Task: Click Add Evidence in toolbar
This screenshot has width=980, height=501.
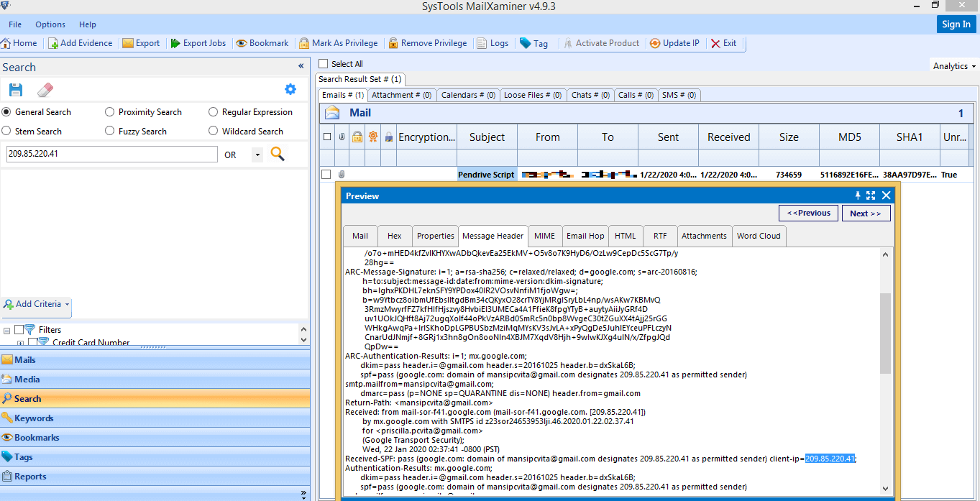Action: [81, 43]
